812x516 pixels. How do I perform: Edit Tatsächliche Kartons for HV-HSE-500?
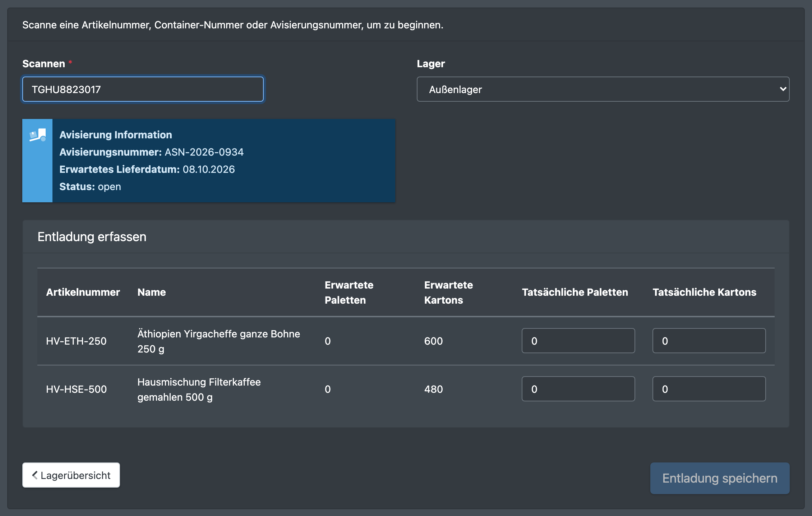pos(709,389)
